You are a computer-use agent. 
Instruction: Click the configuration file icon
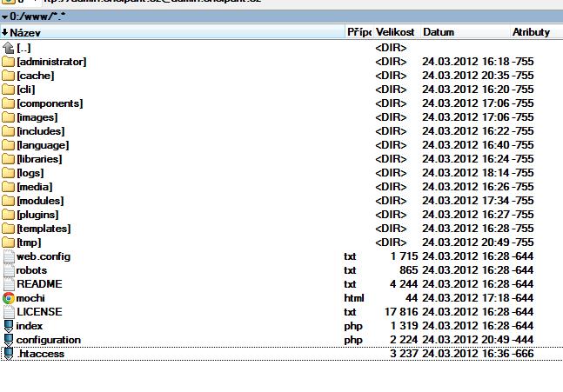pos(9,340)
